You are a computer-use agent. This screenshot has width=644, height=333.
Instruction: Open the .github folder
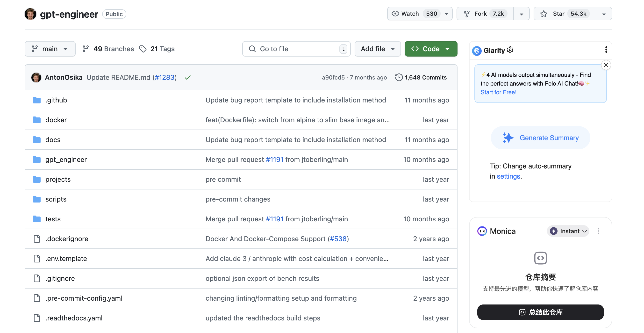pyautogui.click(x=56, y=100)
